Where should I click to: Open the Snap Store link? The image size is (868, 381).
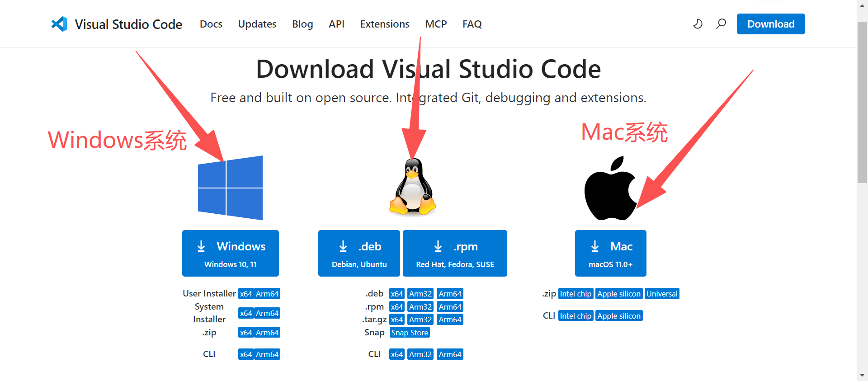(x=410, y=333)
